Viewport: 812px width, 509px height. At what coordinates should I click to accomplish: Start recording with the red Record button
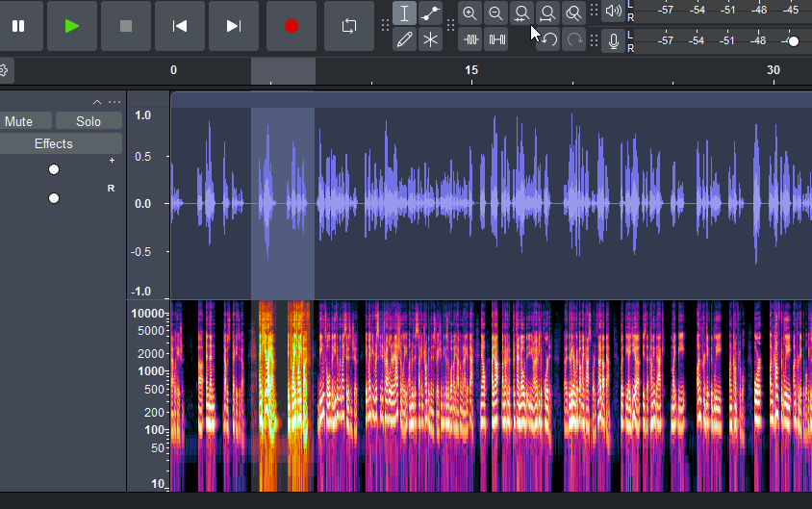(x=292, y=26)
